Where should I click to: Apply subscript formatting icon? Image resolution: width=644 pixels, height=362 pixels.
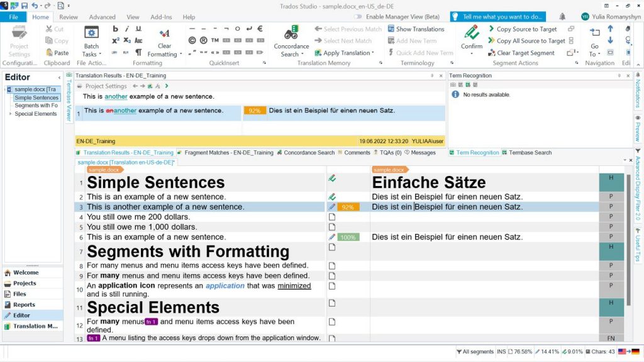[x=127, y=40]
